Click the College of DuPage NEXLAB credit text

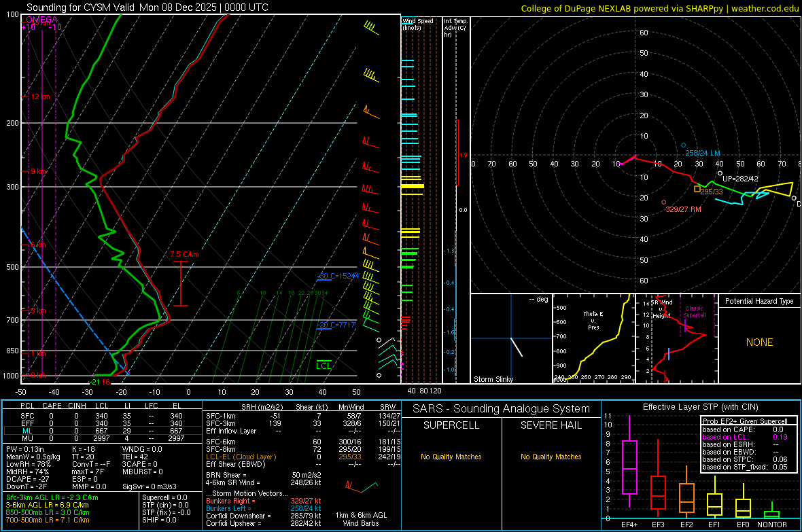tap(659, 8)
